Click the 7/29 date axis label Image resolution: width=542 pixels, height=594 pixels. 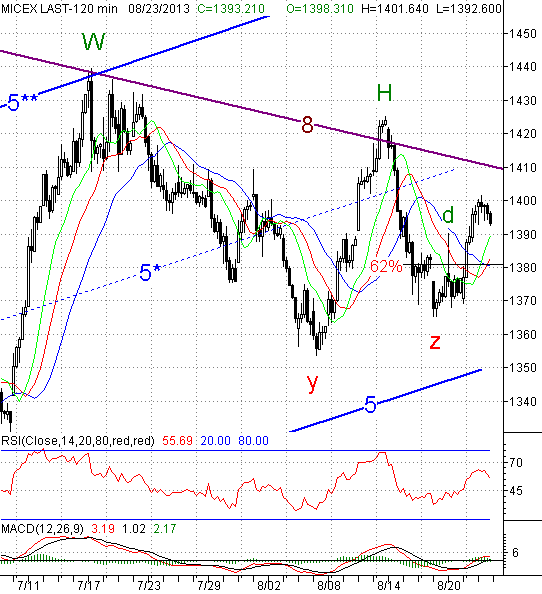pos(209,586)
